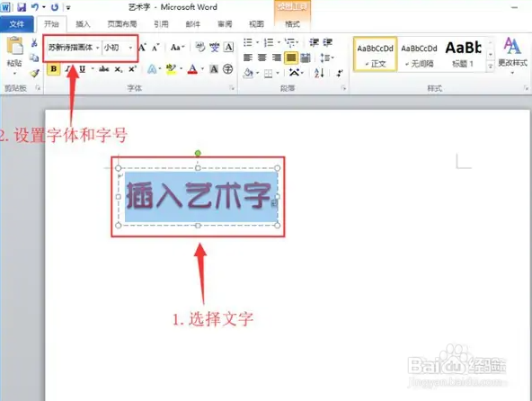Screen dimensions: 532x401
Task: Open the Paste options dropdown arrow
Action: 14,74
